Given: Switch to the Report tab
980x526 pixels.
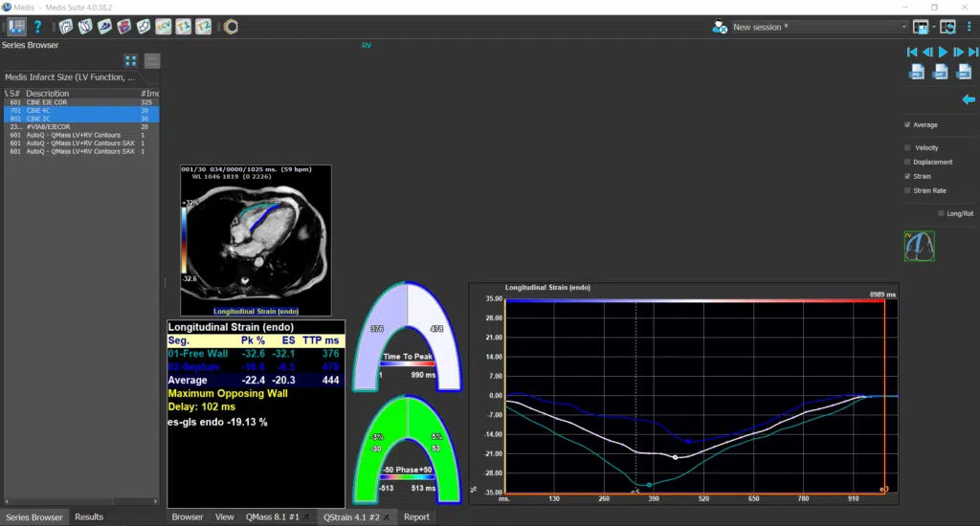Looking at the screenshot, I should coord(416,517).
